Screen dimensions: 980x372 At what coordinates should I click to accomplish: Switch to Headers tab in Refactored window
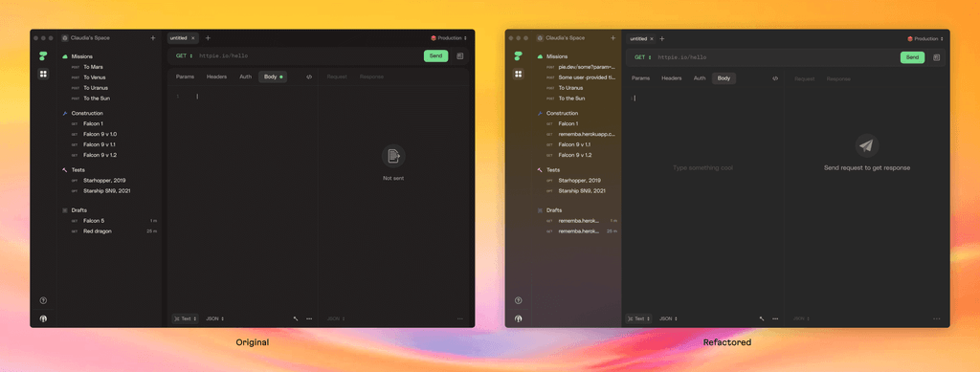(672, 78)
